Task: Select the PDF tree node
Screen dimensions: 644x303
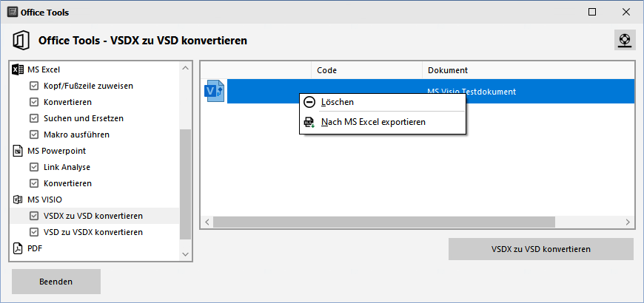Action: point(35,248)
